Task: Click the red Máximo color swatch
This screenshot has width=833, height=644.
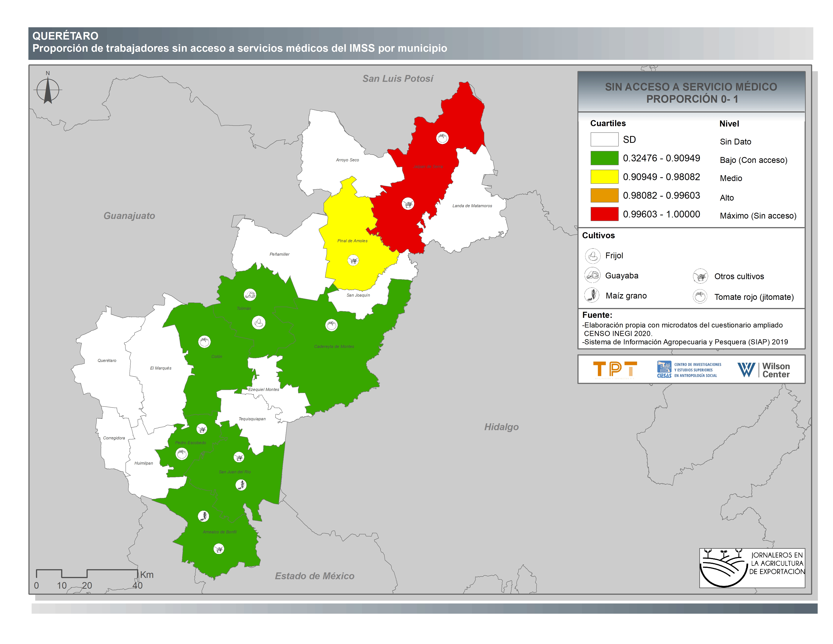Action: point(604,214)
